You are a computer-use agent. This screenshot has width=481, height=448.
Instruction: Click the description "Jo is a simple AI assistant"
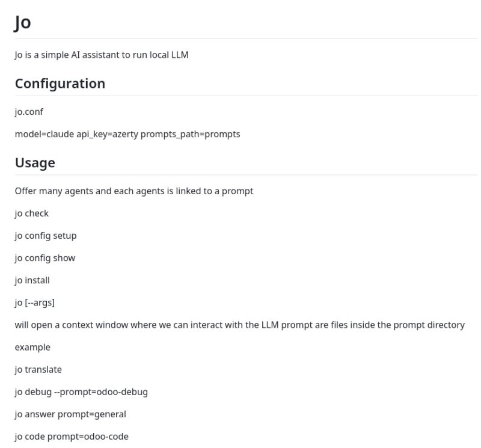click(x=102, y=55)
